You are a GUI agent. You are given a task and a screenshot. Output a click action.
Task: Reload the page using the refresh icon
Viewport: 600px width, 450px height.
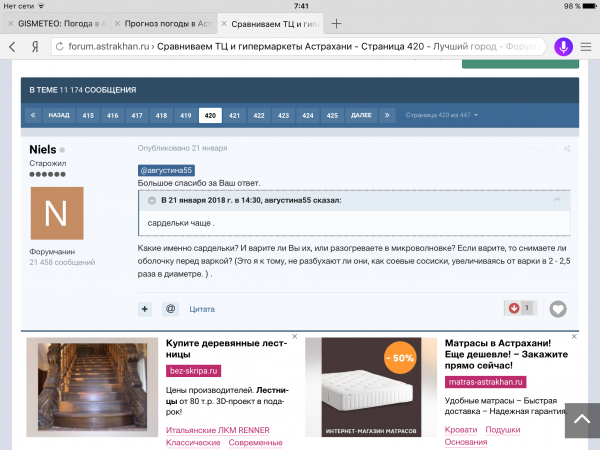(59, 47)
